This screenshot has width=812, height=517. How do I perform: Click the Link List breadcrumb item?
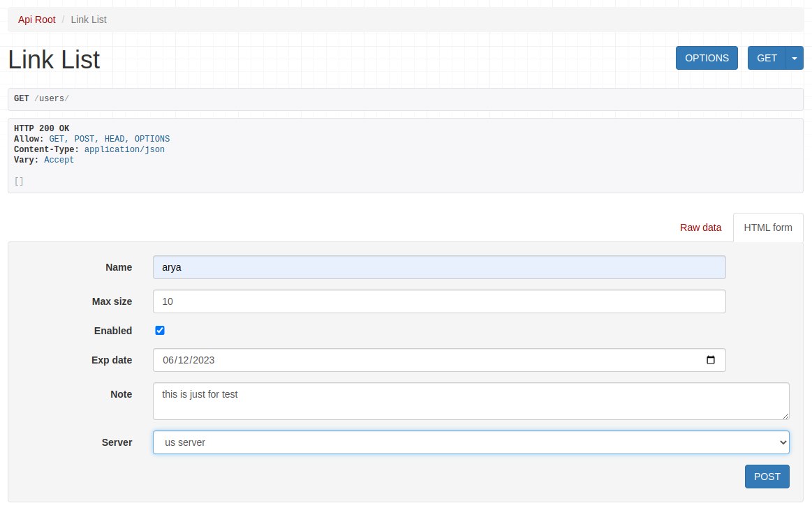click(x=89, y=20)
